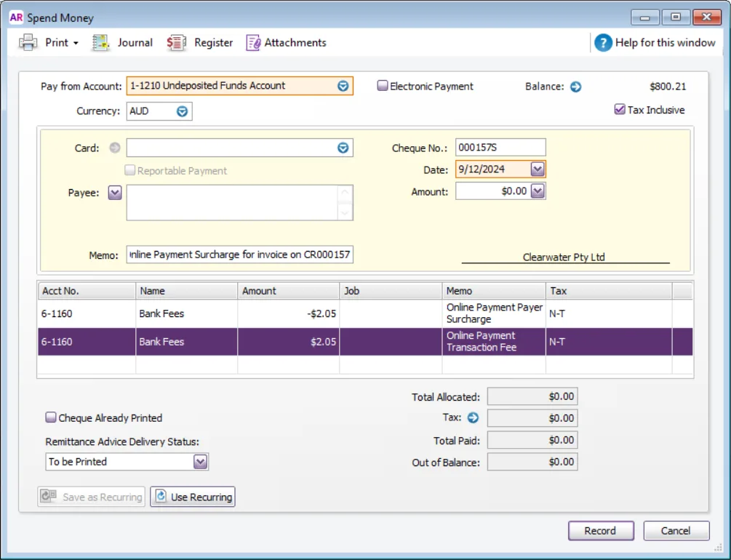Open the Remittance Advice Delivery Status dropdown

click(x=200, y=462)
